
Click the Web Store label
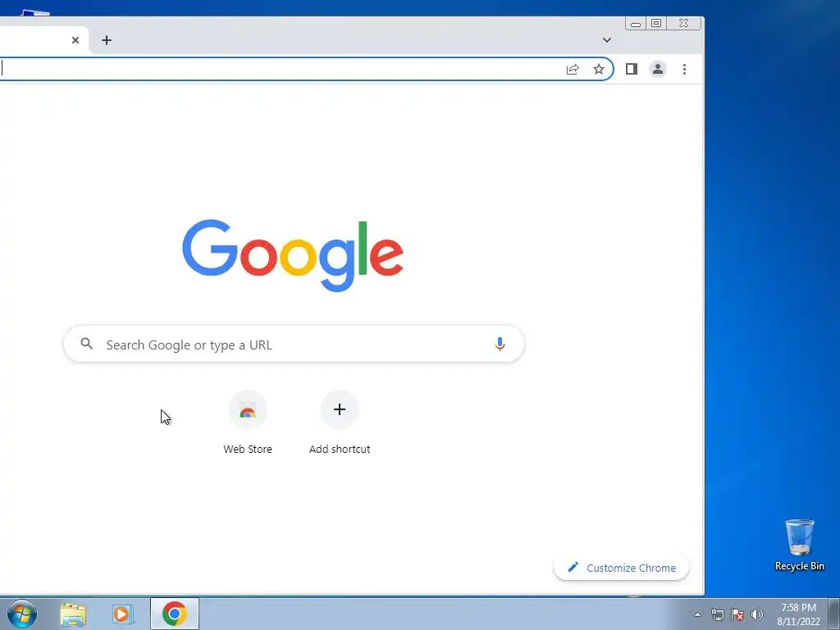(x=248, y=449)
